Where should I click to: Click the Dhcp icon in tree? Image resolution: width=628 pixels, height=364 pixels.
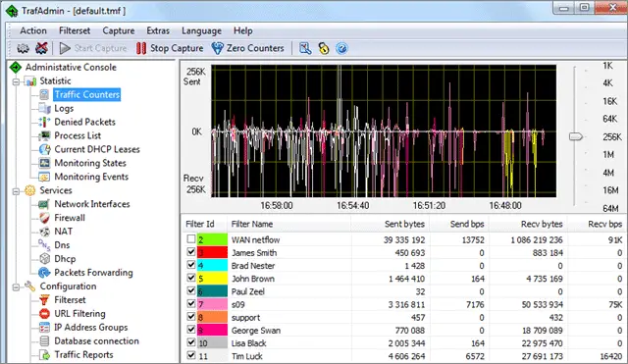coord(44,259)
